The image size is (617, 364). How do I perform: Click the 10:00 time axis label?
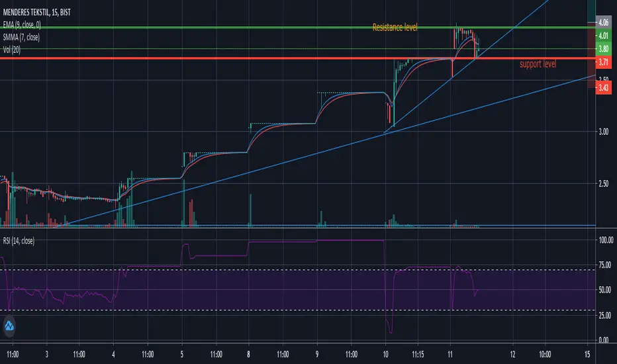(545, 355)
